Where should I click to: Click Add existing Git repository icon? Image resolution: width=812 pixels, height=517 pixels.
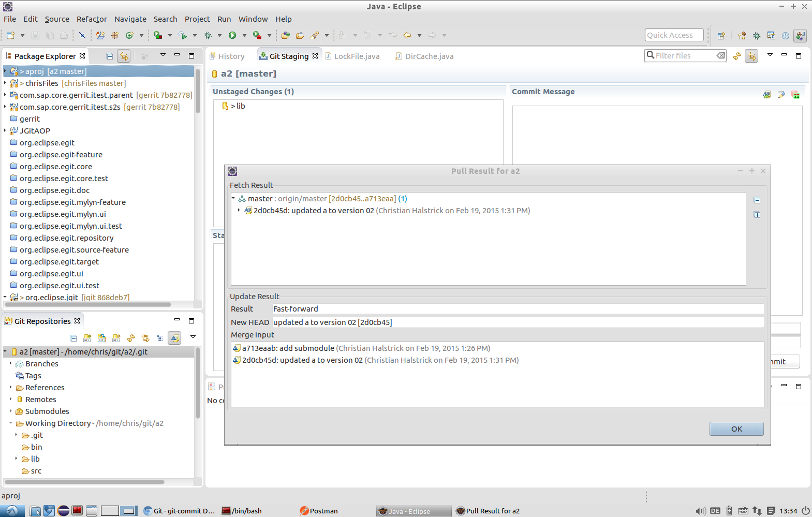pyautogui.click(x=87, y=338)
